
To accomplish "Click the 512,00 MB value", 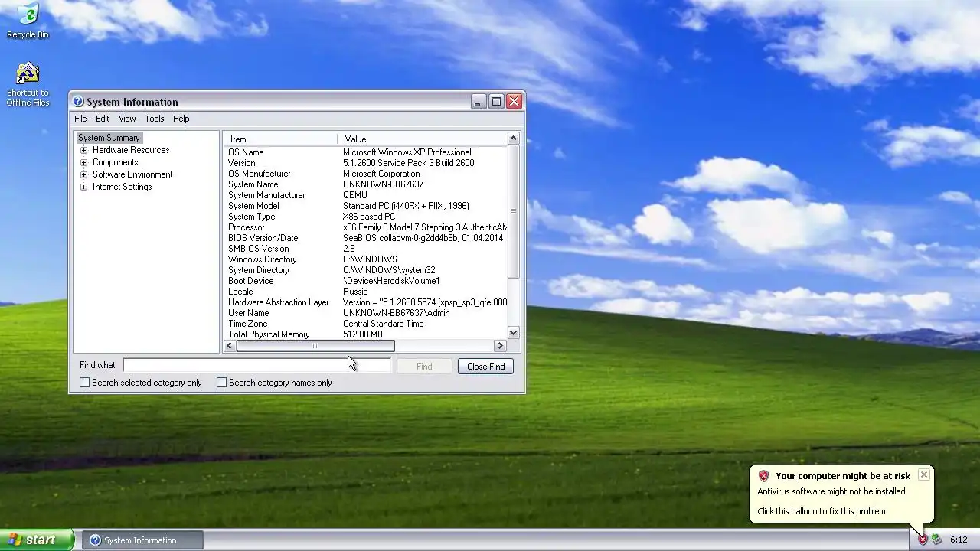I will click(362, 334).
